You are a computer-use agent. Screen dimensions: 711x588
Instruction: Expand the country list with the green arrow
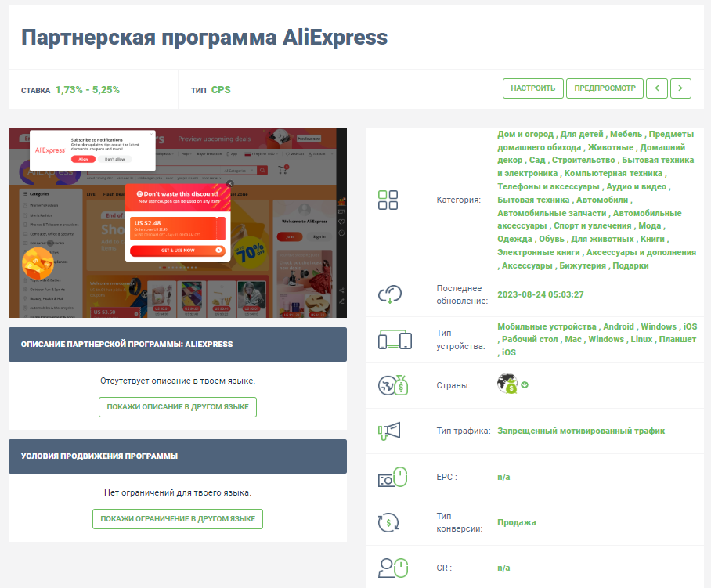[525, 384]
